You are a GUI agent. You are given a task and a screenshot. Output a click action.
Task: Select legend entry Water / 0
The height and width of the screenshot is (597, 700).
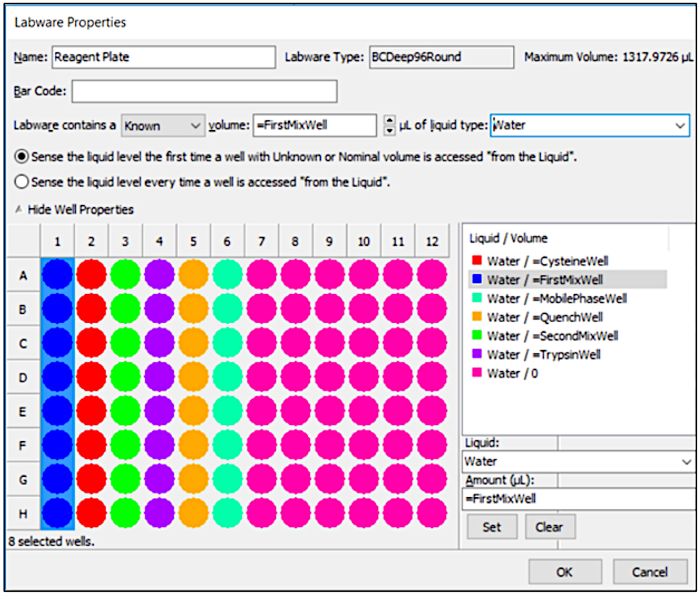pos(505,373)
